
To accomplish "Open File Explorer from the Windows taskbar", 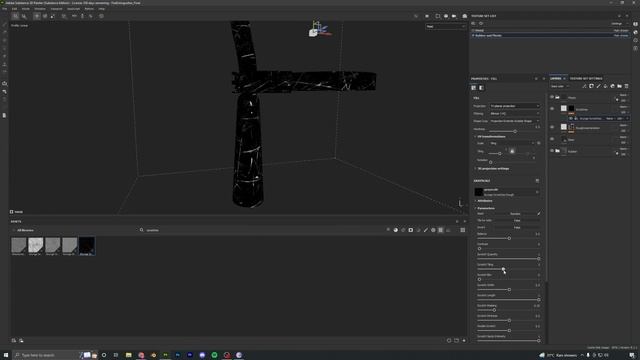I will click(x=129, y=355).
